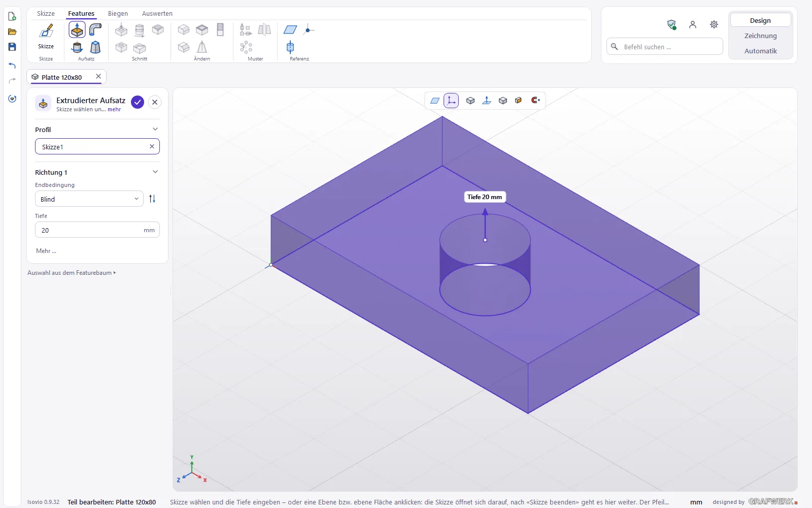812x508 pixels.
Task: Switch to the Auswerten ribbon tab
Action: point(157,14)
